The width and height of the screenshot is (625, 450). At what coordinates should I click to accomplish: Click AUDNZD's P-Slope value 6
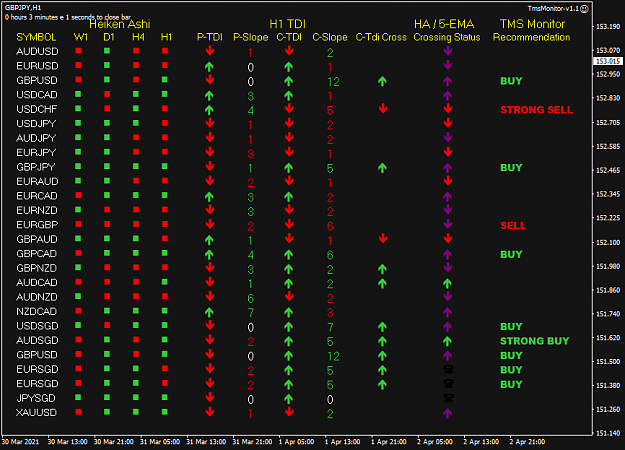click(250, 298)
